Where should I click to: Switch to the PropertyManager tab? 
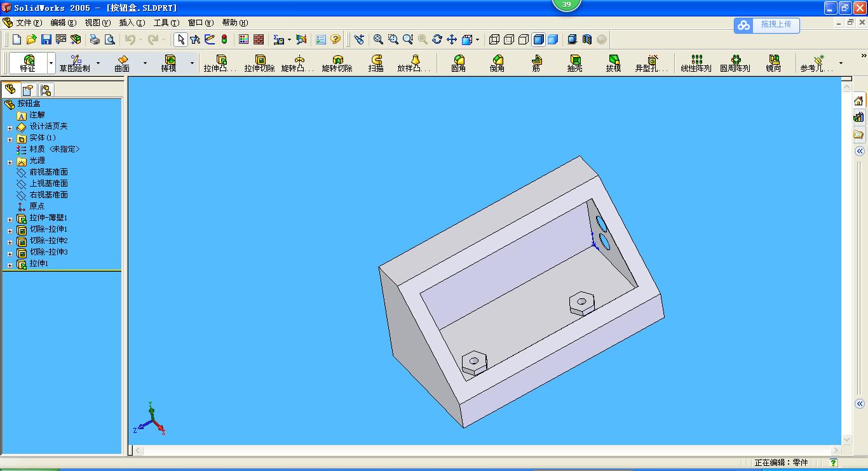(x=28, y=90)
